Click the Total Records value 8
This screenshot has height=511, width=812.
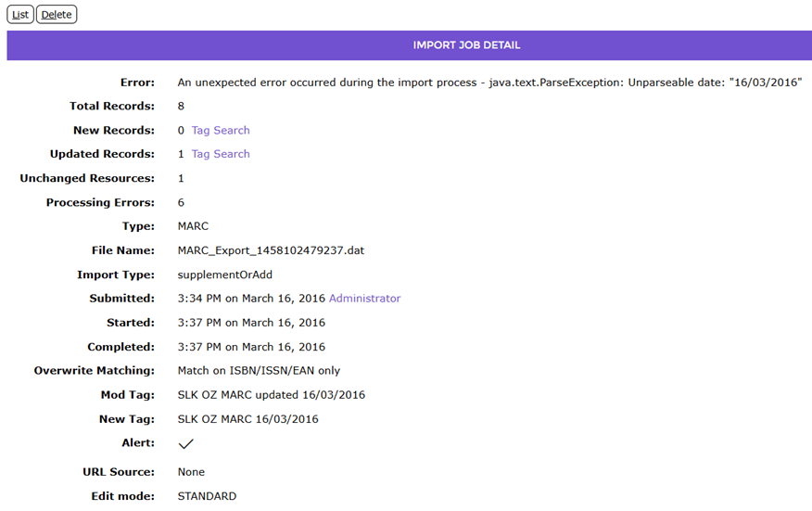tap(181, 107)
